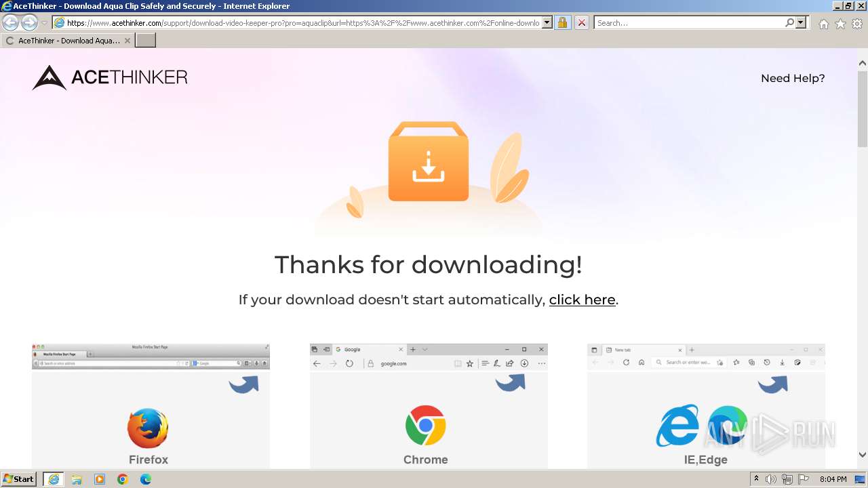Click the download arrow in Chrome thumbnail

[524, 363]
